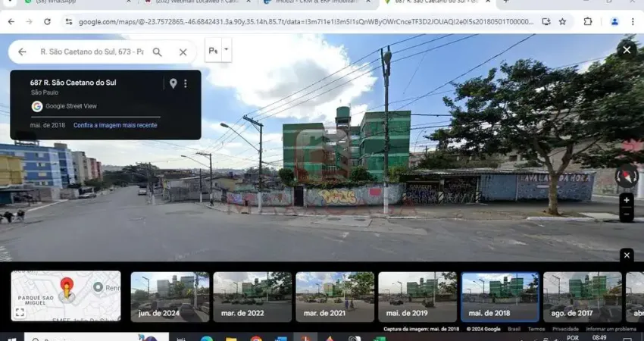Zoom in with the plus button

pyautogui.click(x=627, y=201)
